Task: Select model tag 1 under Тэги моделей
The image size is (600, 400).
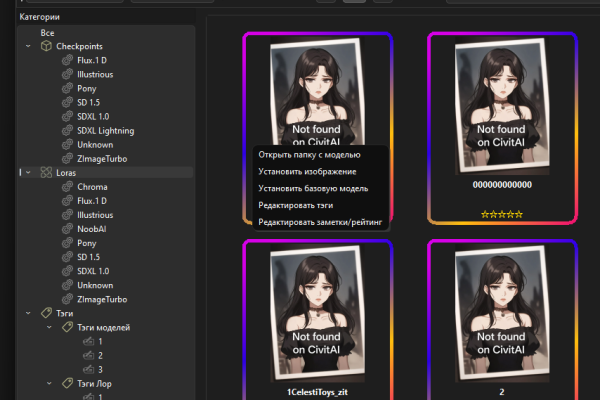Action: [100, 341]
